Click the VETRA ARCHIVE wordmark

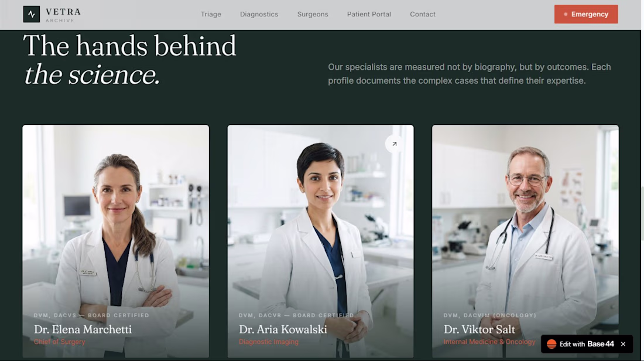point(63,15)
